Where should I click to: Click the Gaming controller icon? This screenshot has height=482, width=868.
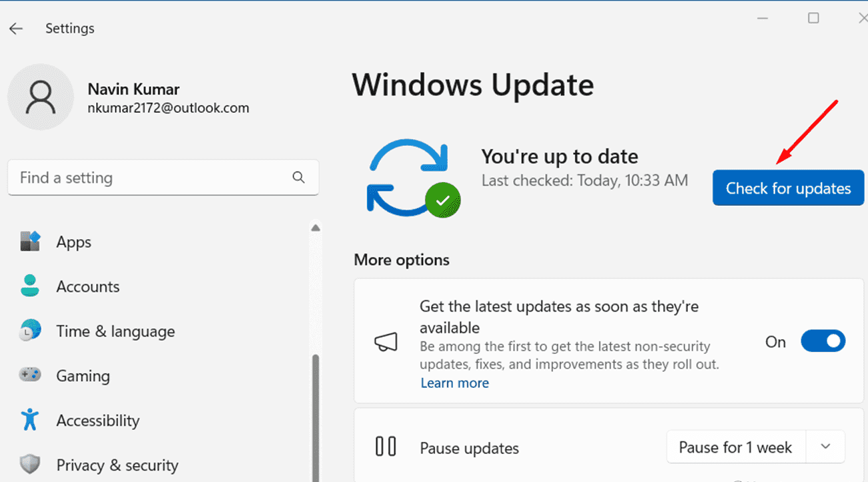[x=31, y=375]
